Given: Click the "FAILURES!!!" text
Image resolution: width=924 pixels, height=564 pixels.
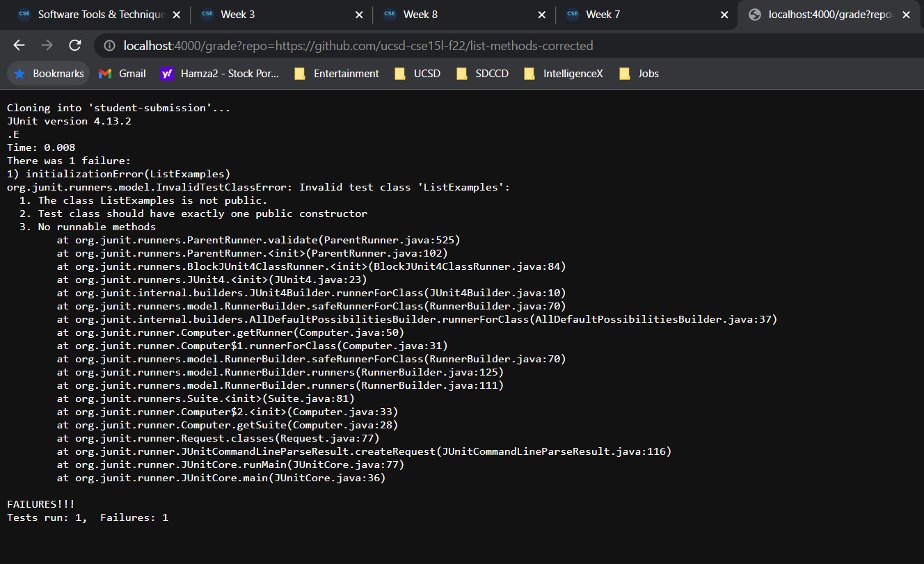Looking at the screenshot, I should point(41,504).
